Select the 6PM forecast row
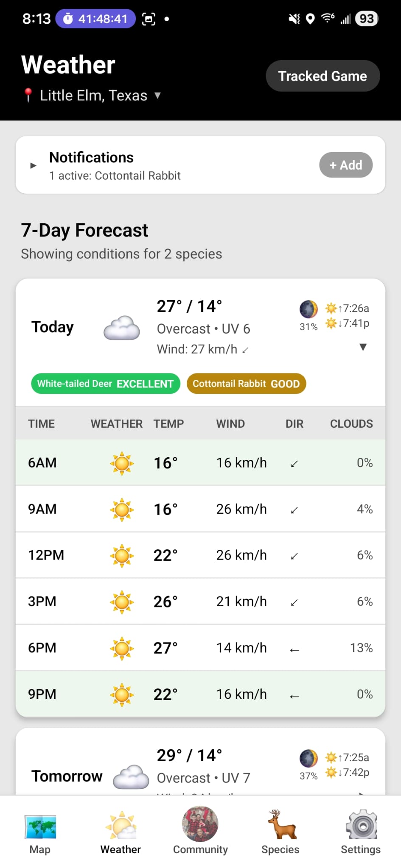 [200, 648]
